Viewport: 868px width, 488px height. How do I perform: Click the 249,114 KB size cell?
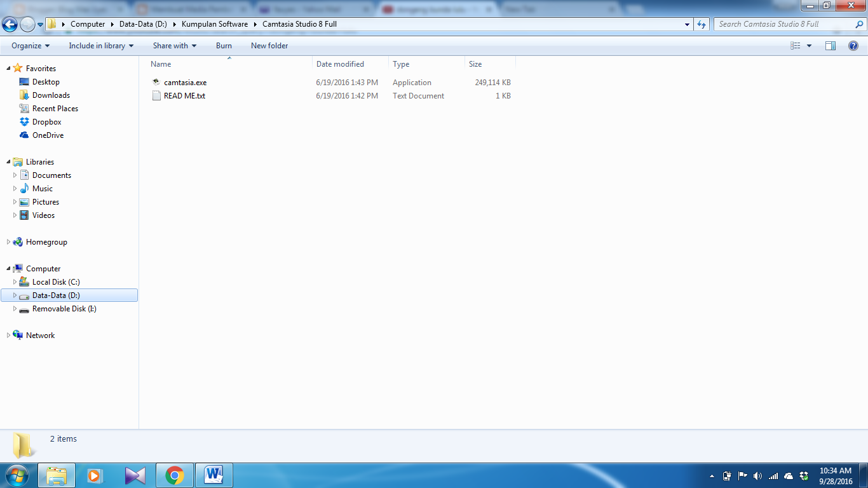[492, 83]
